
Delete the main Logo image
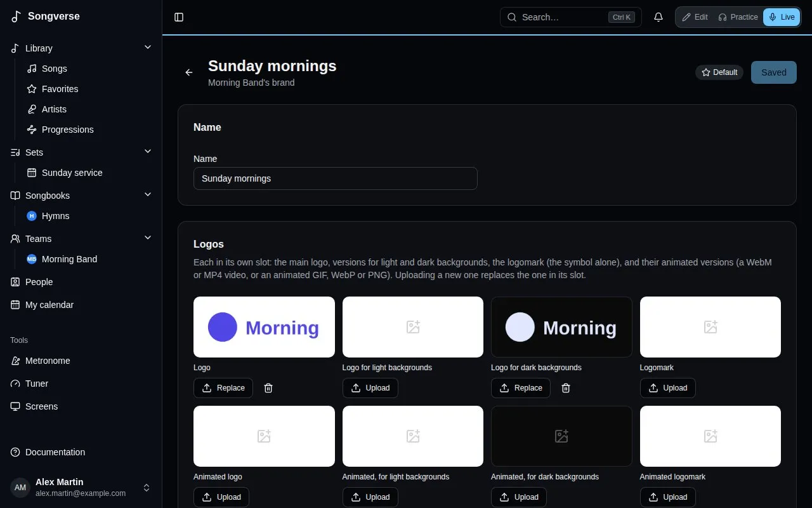(x=268, y=388)
